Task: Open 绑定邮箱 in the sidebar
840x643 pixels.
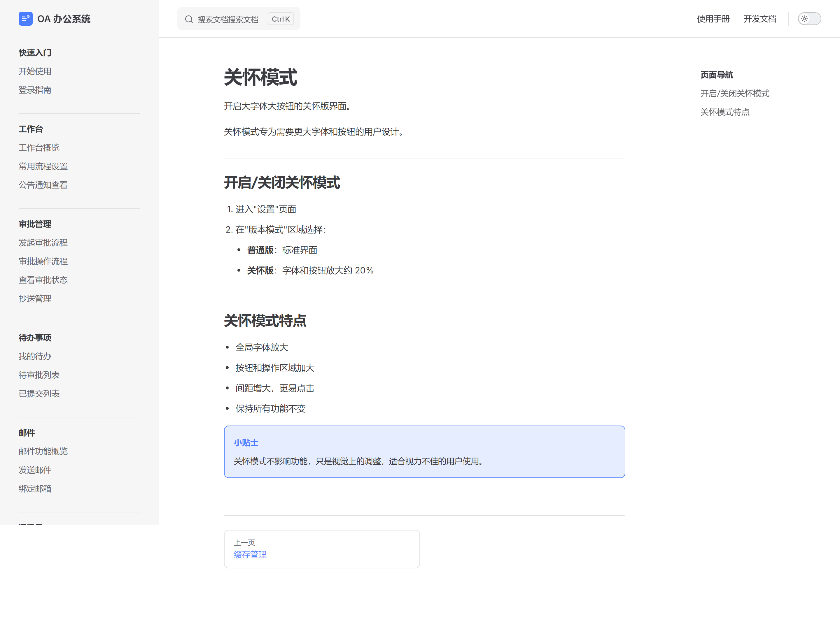Action: tap(35, 489)
